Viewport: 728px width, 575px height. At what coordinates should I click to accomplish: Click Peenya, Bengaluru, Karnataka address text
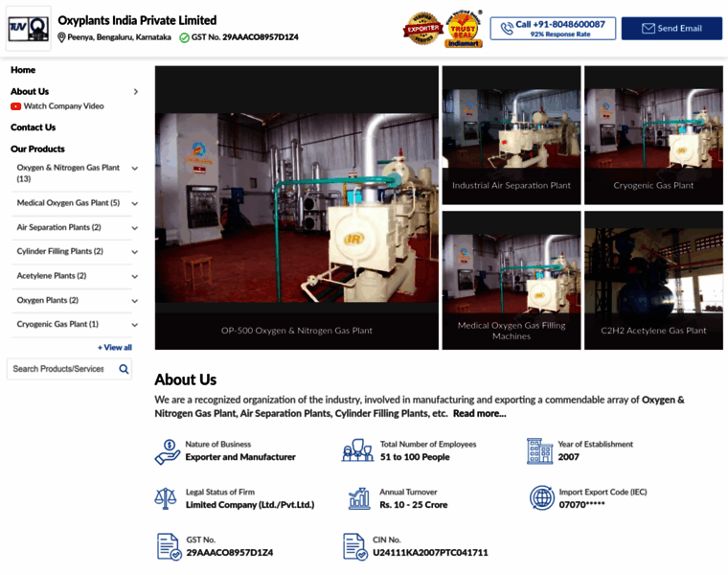tap(120, 37)
